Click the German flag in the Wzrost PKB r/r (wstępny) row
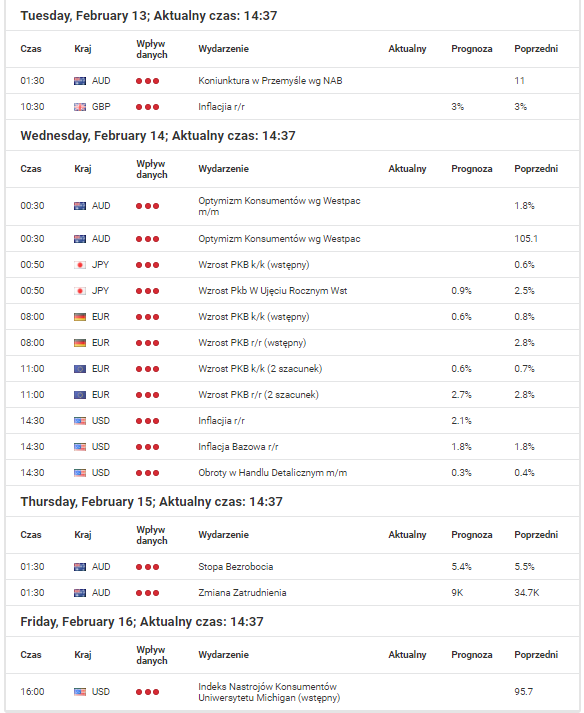Image resolution: width=584 pixels, height=713 pixels. pos(80,343)
